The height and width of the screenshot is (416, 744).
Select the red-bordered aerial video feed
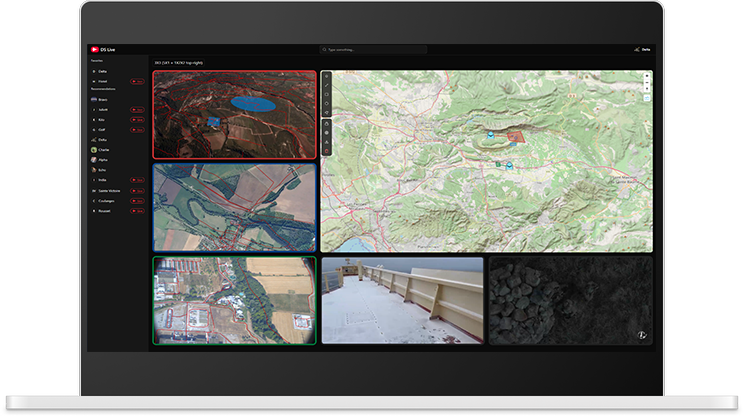click(x=234, y=114)
